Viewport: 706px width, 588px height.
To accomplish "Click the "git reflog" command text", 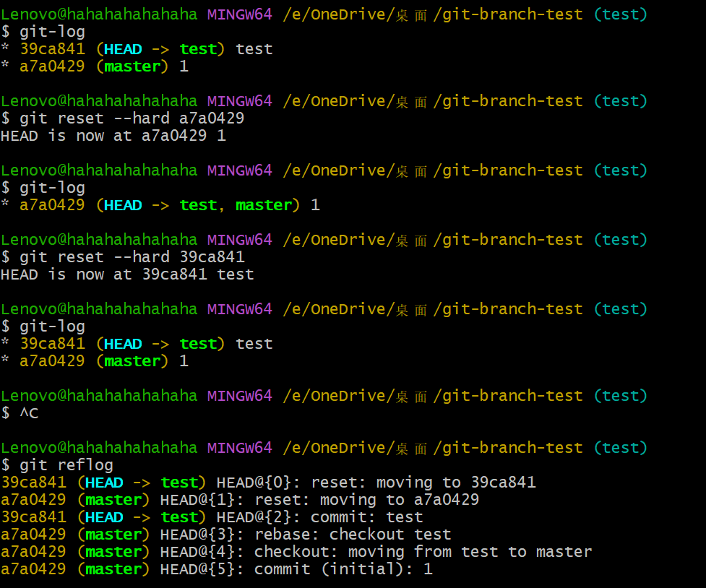I will tap(66, 465).
